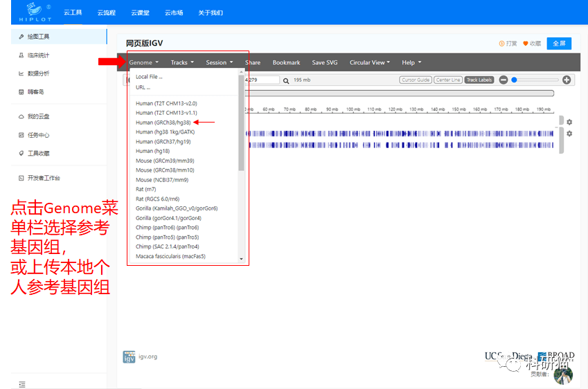Click the zoom out minus icon
588x389 pixels.
(x=504, y=80)
